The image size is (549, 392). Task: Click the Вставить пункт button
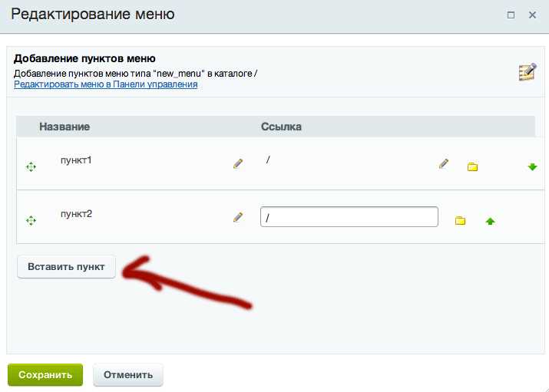pyautogui.click(x=66, y=267)
